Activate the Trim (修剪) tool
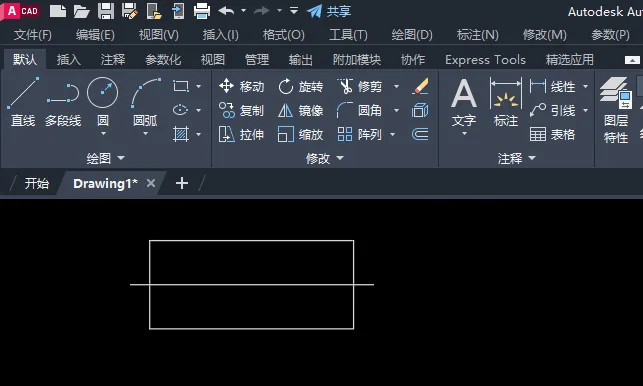643x386 pixels. click(360, 87)
